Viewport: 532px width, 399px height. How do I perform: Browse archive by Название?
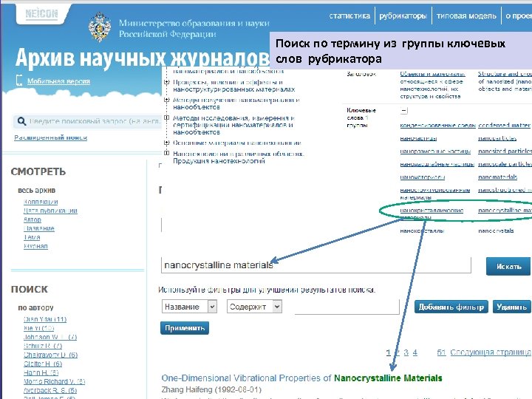(x=38, y=228)
